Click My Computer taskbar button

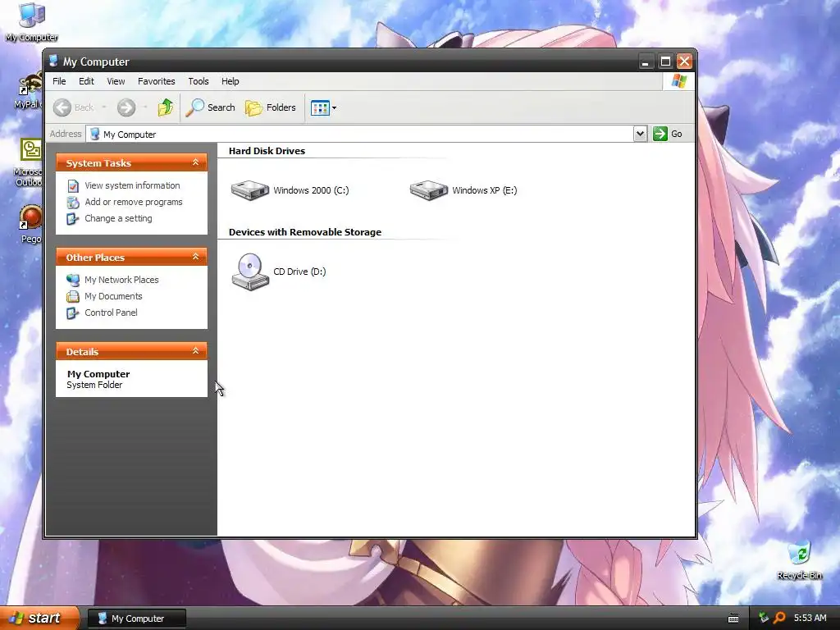[137, 619]
